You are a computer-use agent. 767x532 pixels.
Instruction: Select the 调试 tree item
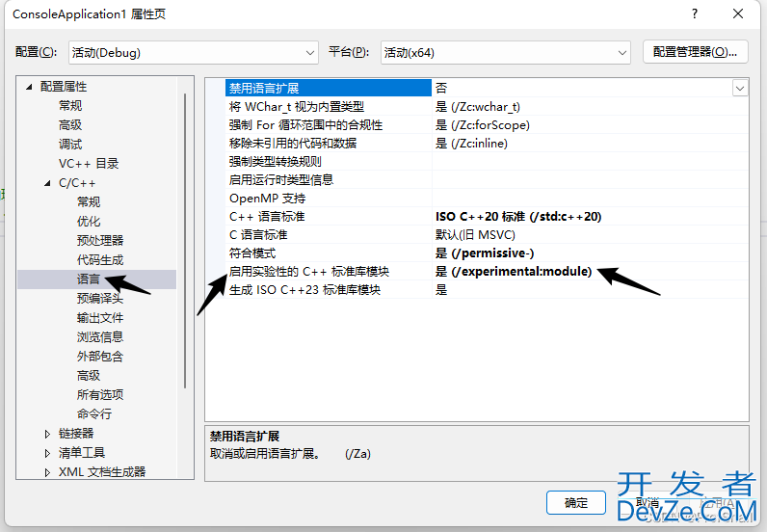click(x=70, y=145)
